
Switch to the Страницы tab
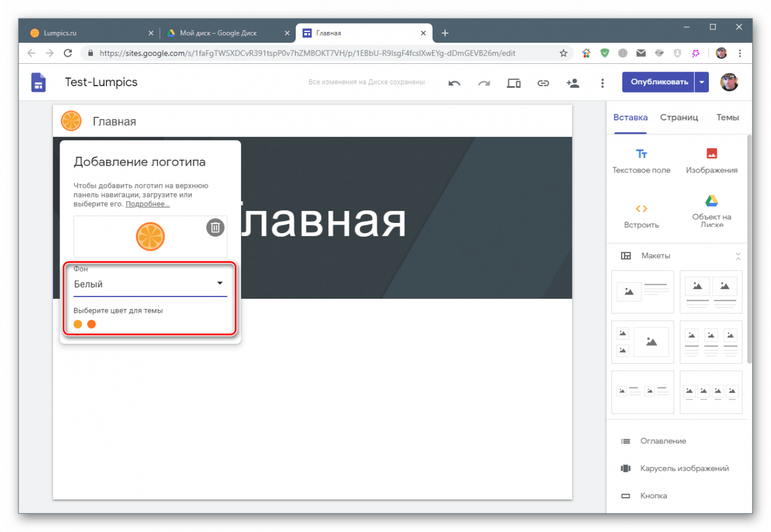(679, 117)
